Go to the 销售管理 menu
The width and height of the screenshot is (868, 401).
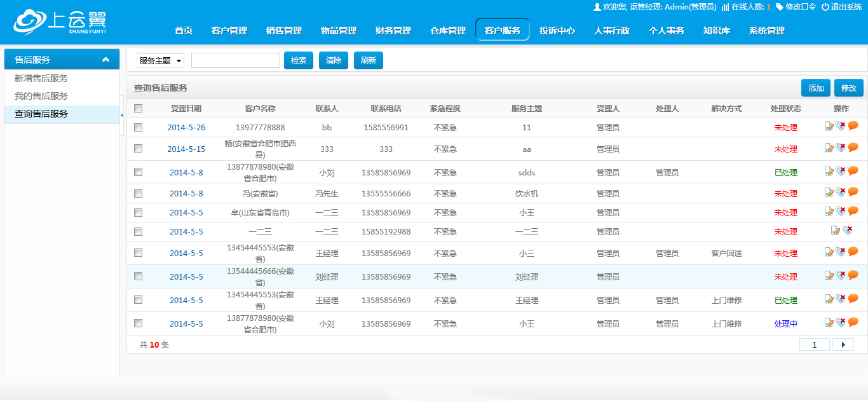284,31
